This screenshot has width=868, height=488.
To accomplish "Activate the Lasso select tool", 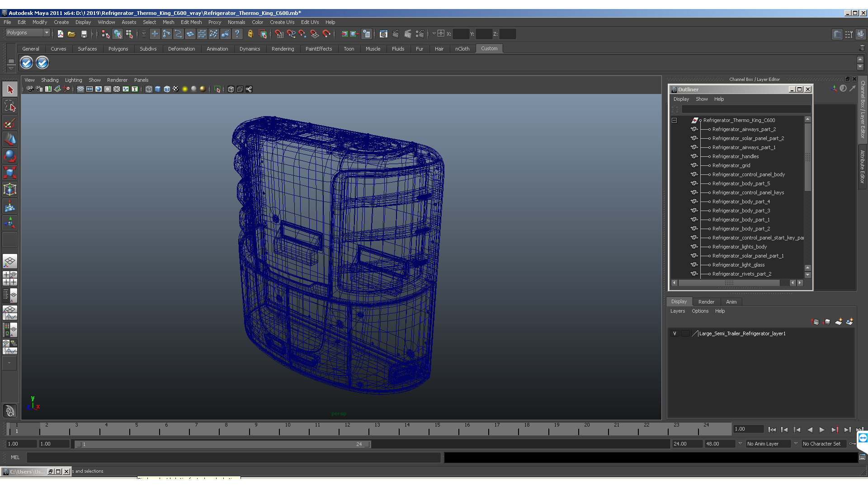I will 10,106.
